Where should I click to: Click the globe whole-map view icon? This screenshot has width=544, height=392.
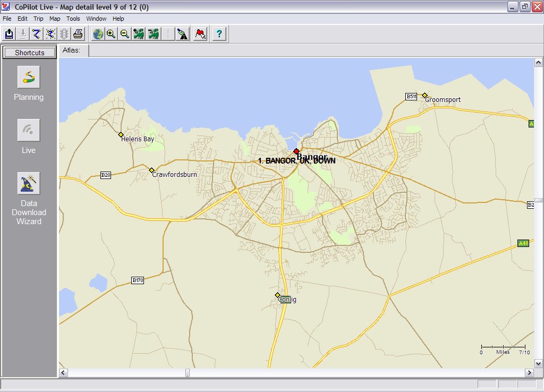(98, 33)
